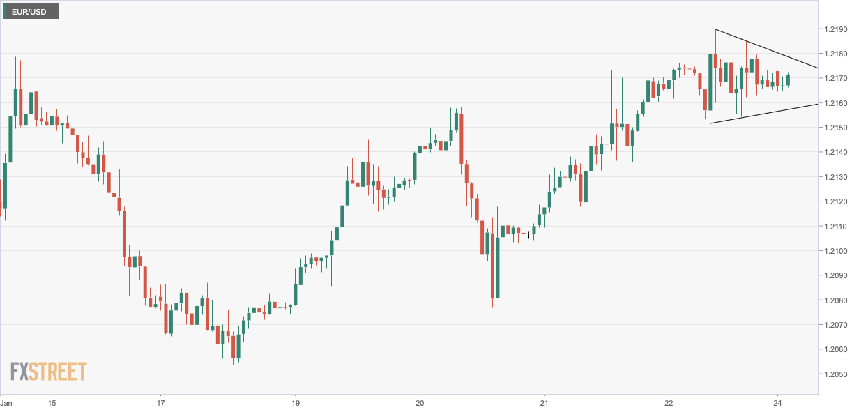
Task: Select the latest green candlestick
Action: (x=789, y=80)
